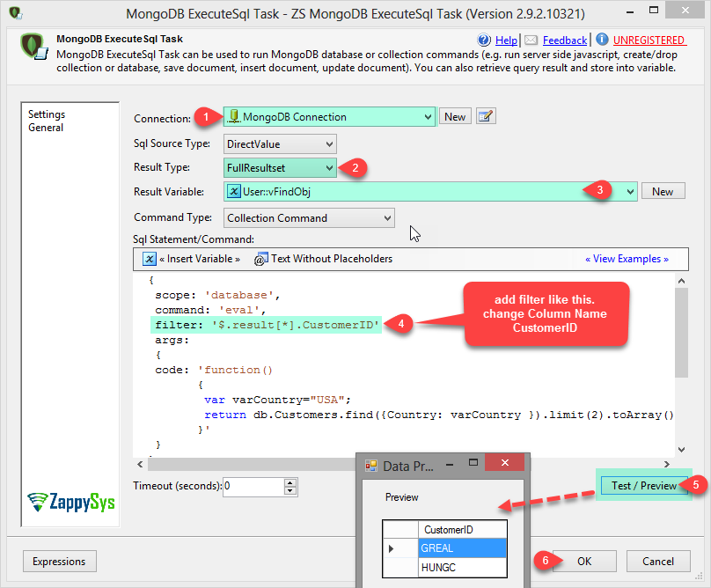Click the return db.Customers.find line
The image size is (711, 588).
click(438, 415)
